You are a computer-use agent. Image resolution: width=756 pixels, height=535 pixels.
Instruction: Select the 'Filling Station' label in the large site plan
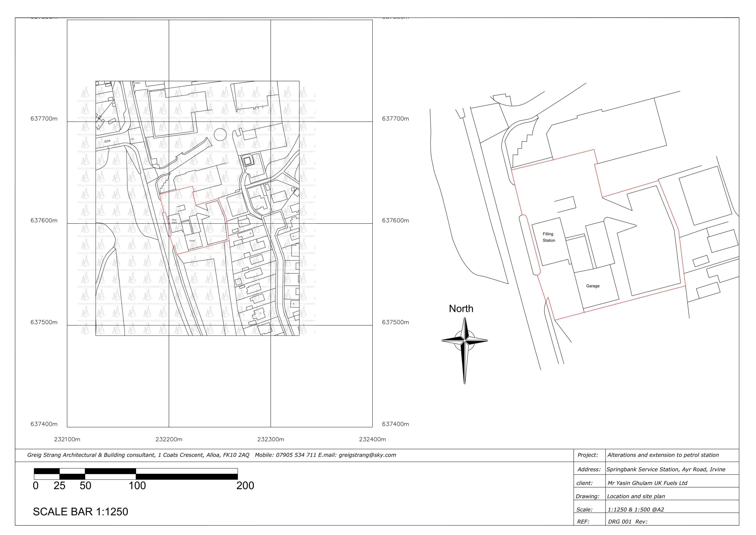[549, 237]
